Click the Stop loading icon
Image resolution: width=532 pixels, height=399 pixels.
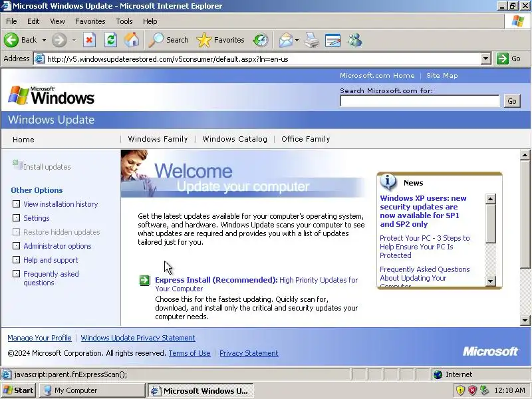89,40
